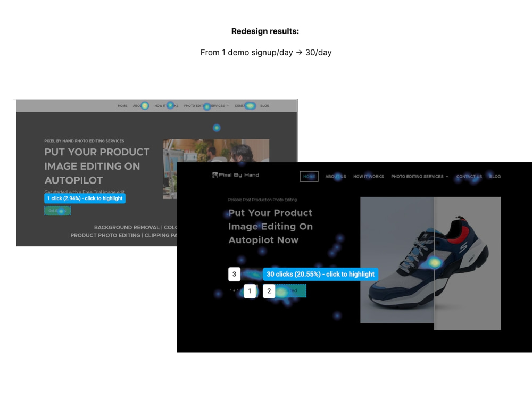Click '1 click (2.94%)' highlight label

(85, 198)
